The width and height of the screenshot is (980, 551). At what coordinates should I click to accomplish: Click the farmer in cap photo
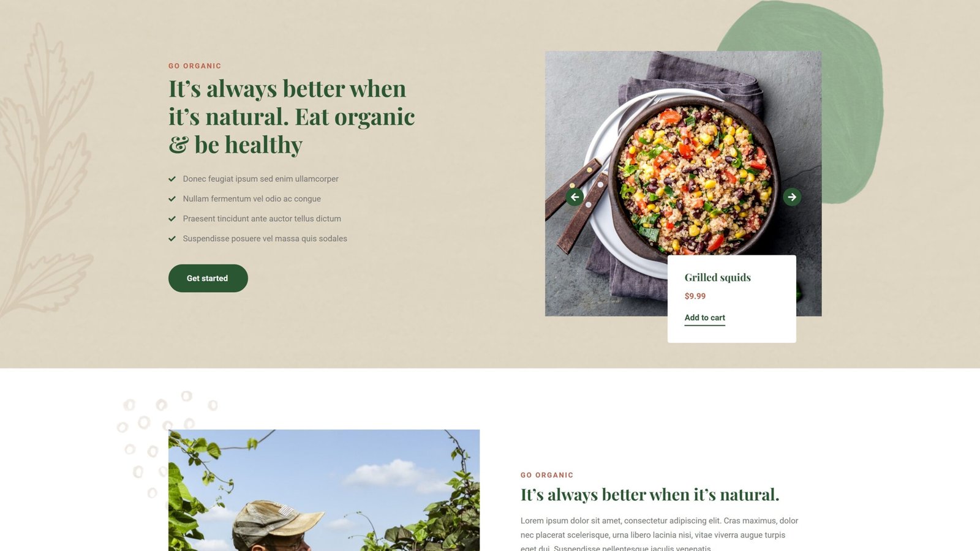pos(324,490)
